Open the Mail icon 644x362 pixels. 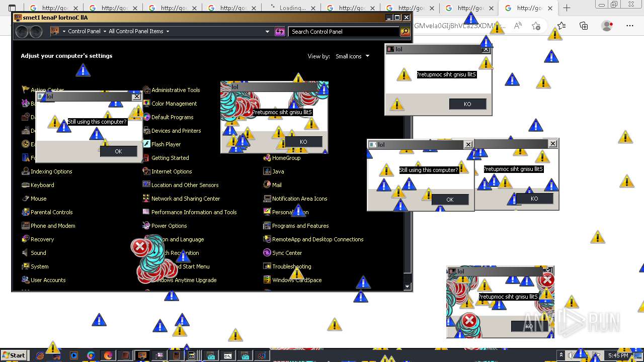[x=267, y=185]
